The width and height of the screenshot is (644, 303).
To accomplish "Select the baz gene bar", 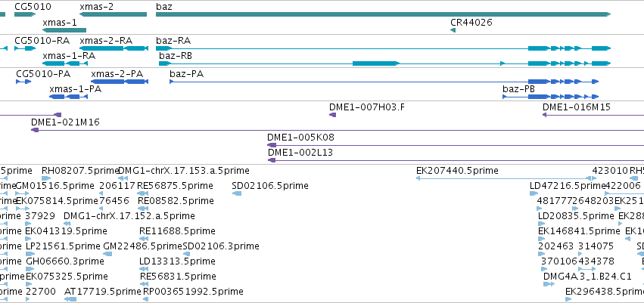I will 383,14.
